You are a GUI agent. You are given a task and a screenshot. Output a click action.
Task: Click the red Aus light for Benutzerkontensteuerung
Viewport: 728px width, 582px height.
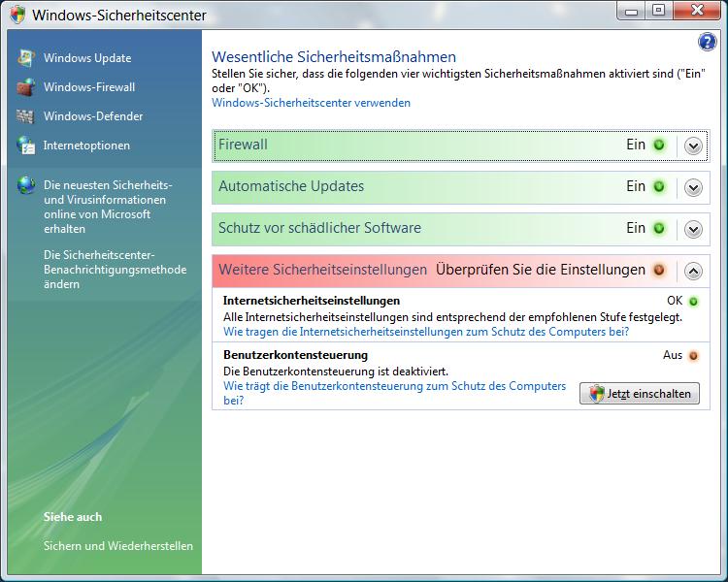[x=693, y=356]
